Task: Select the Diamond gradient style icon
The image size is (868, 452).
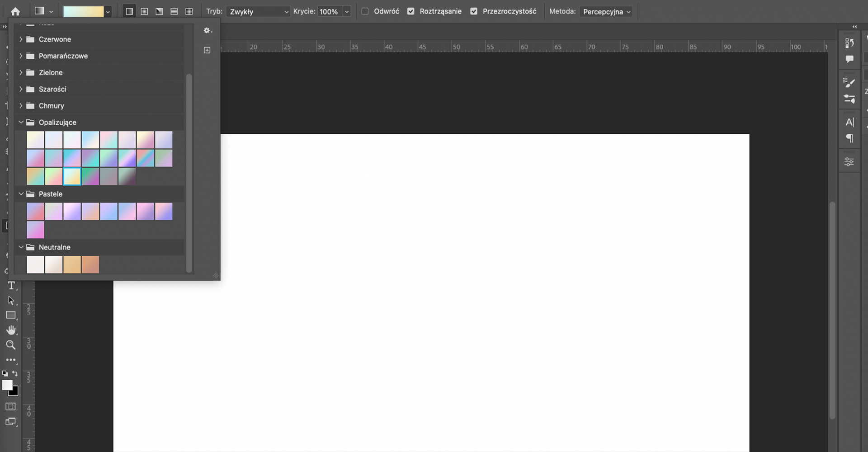Action: click(189, 11)
